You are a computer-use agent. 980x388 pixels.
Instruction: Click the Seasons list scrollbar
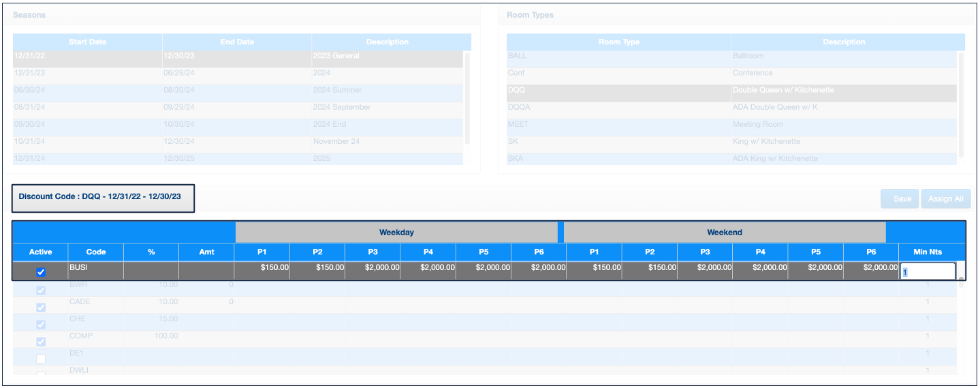(x=467, y=97)
